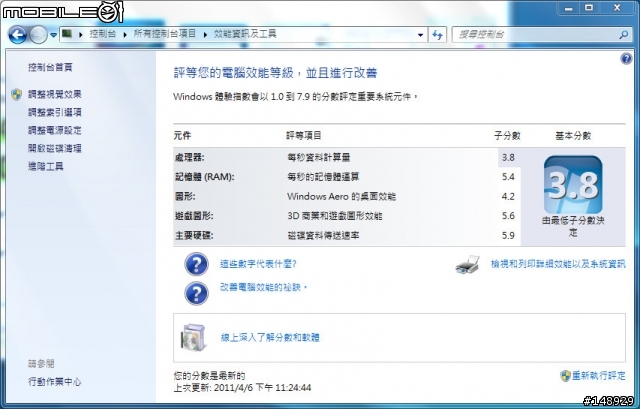Expand the arrow after 控制台 breadcrumb
Viewport: 640px width, 409px height.
[x=125, y=34]
